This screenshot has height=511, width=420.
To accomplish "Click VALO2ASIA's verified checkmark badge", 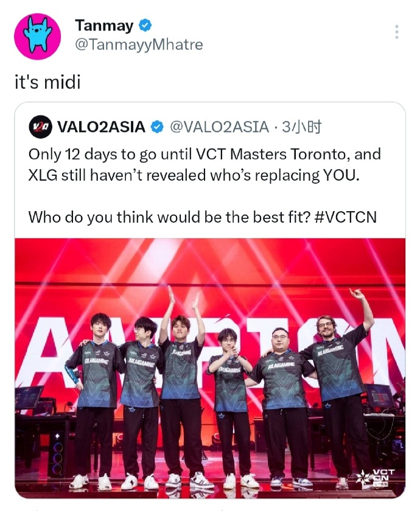I will coord(158,127).
